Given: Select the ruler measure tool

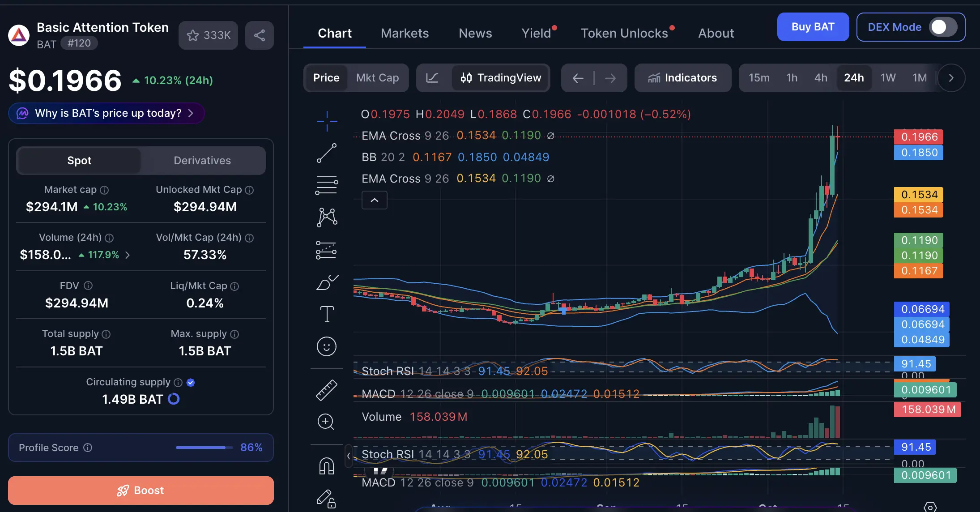Looking at the screenshot, I should (327, 390).
